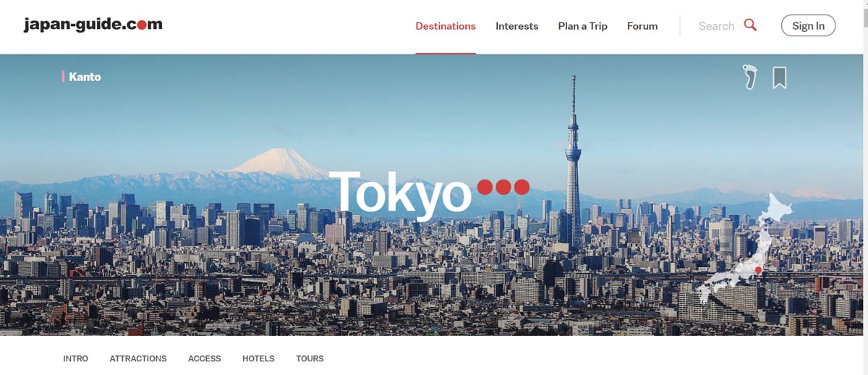868x375 pixels.
Task: Expand the Plan a Trip menu
Action: coord(582,26)
